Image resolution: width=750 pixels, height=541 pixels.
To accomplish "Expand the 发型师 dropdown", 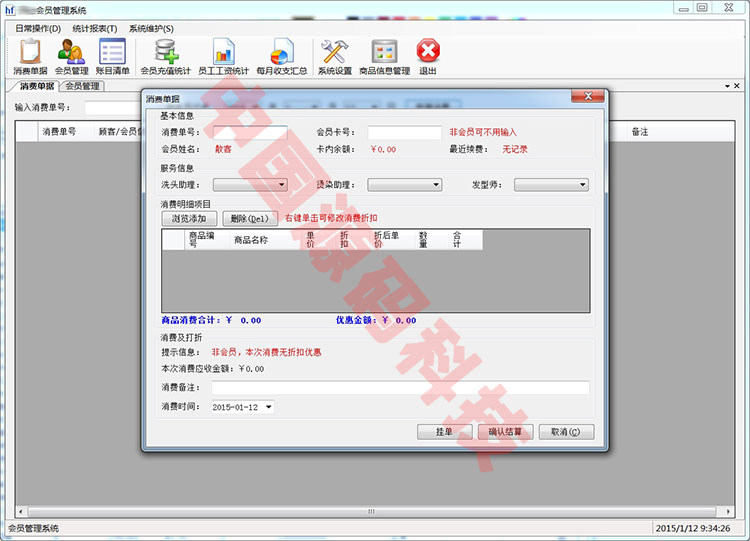I will pos(551,185).
